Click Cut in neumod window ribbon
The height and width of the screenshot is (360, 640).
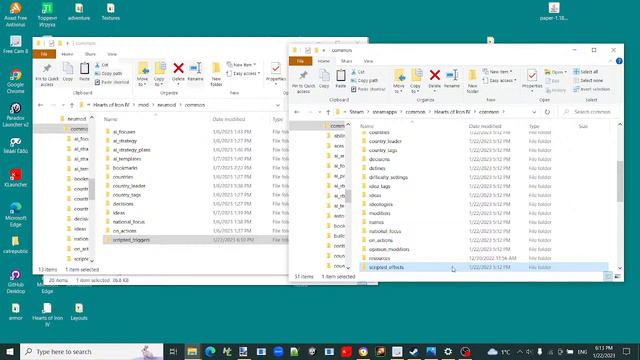pos(102,65)
